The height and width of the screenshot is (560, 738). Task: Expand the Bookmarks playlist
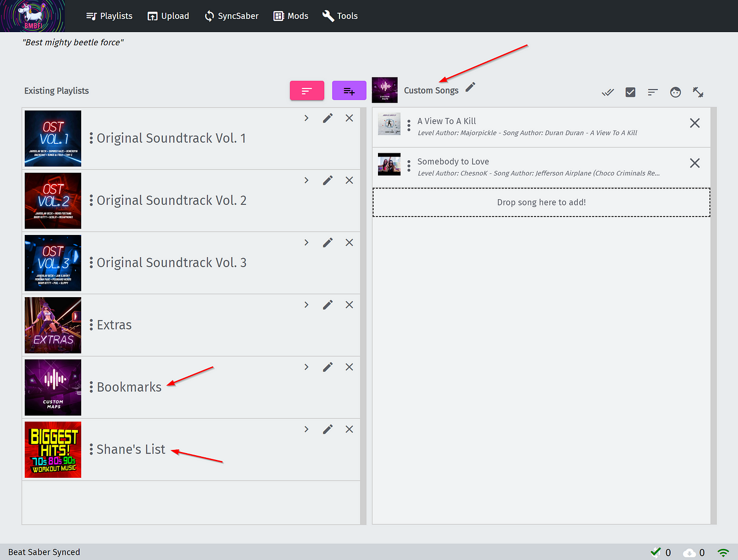pos(306,367)
